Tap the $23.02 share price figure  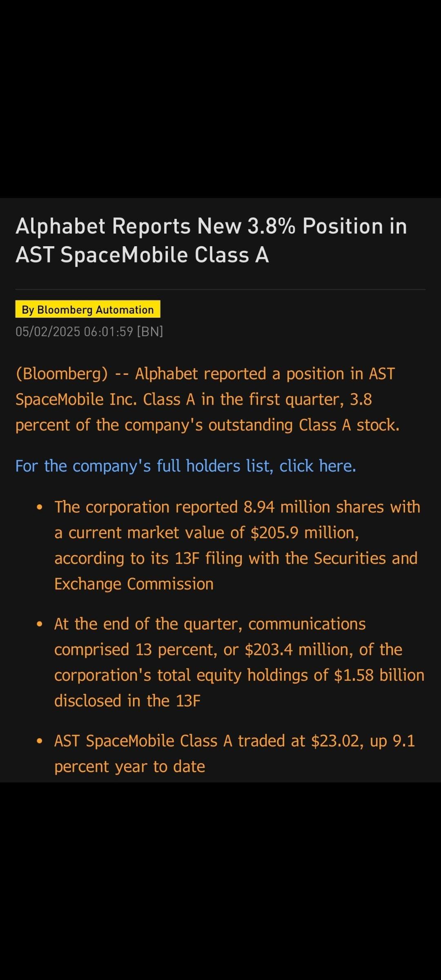[337, 741]
